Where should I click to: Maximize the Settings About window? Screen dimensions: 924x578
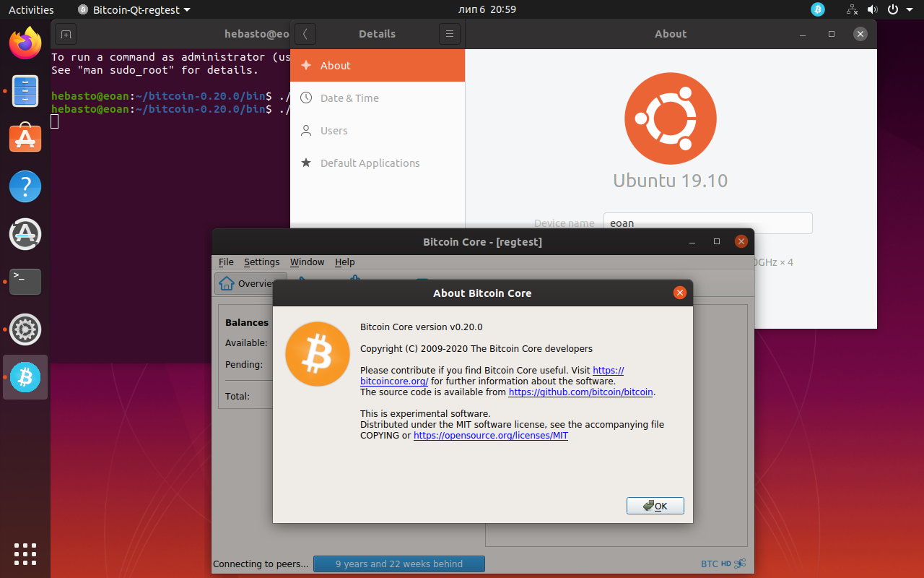tap(832, 34)
